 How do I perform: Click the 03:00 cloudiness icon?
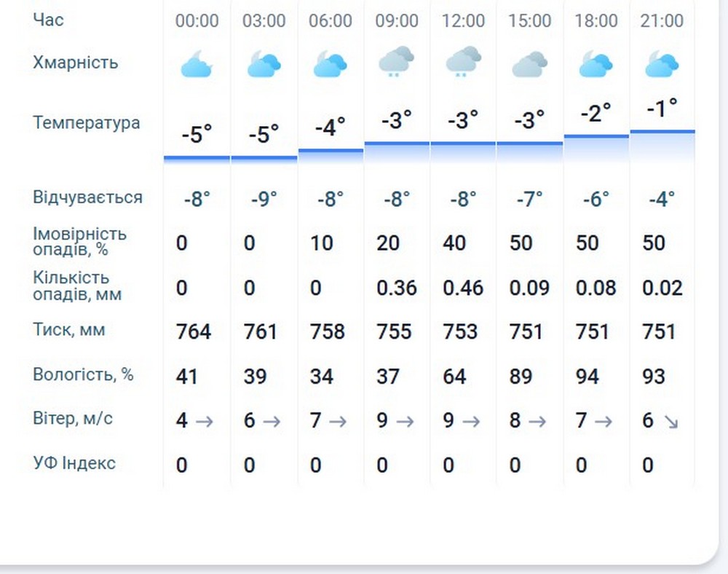pyautogui.click(x=264, y=64)
